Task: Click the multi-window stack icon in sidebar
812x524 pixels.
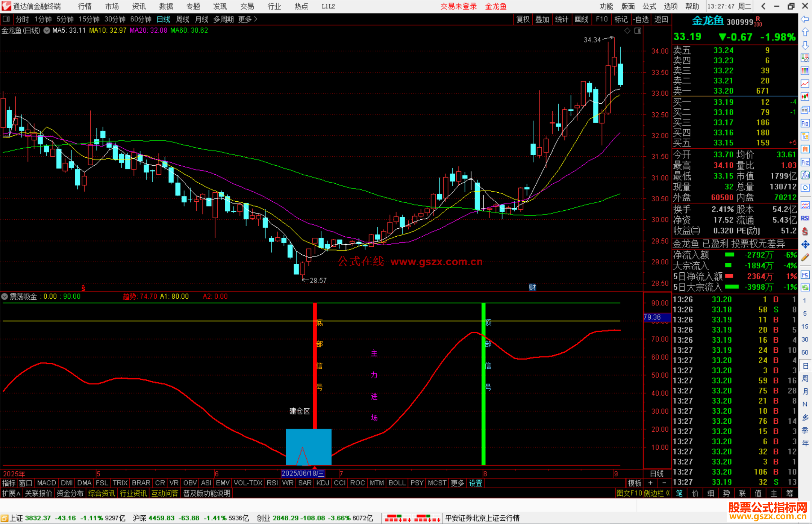Action: pyautogui.click(x=805, y=110)
